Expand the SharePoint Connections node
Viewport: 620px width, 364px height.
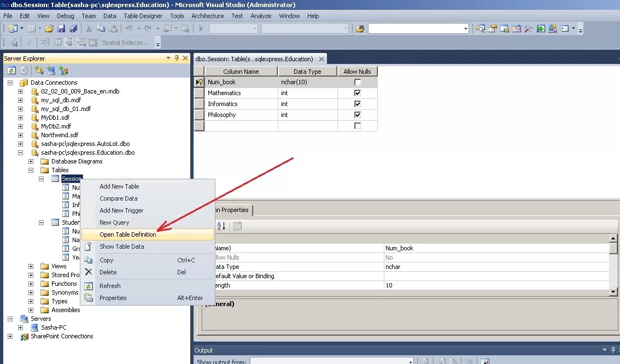pos(10,336)
